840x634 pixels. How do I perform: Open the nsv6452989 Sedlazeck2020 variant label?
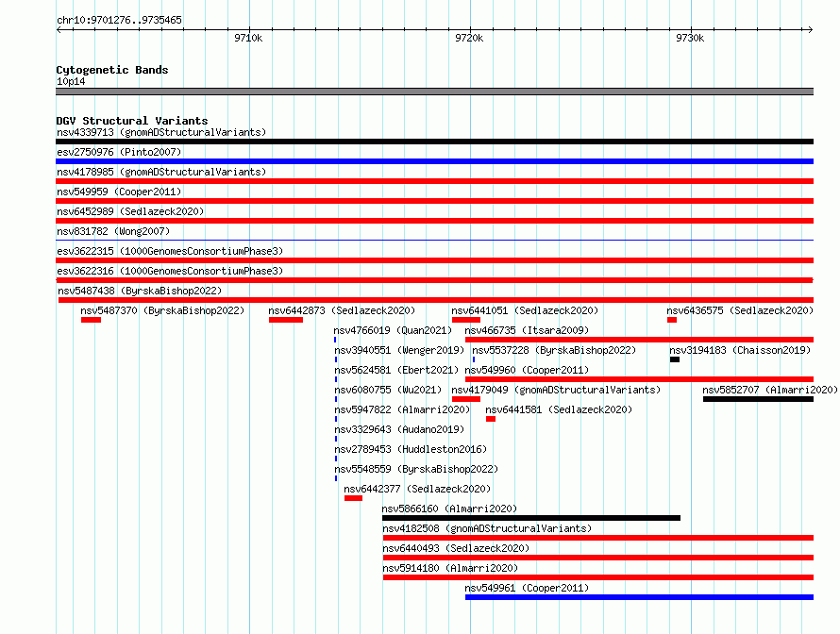click(130, 211)
